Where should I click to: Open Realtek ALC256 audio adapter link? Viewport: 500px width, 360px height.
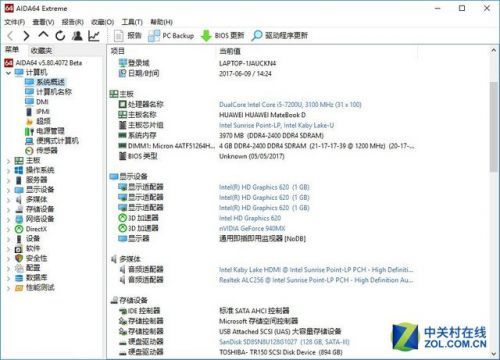coord(316,280)
